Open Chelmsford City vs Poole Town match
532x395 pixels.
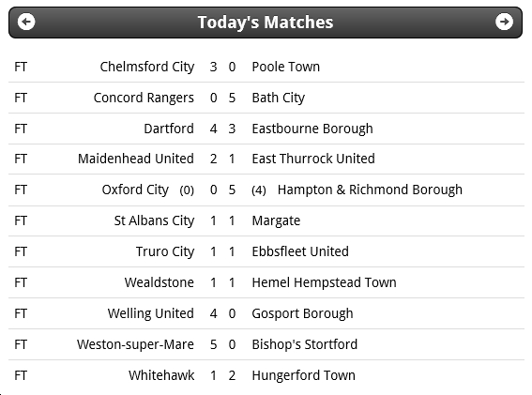pos(266,67)
